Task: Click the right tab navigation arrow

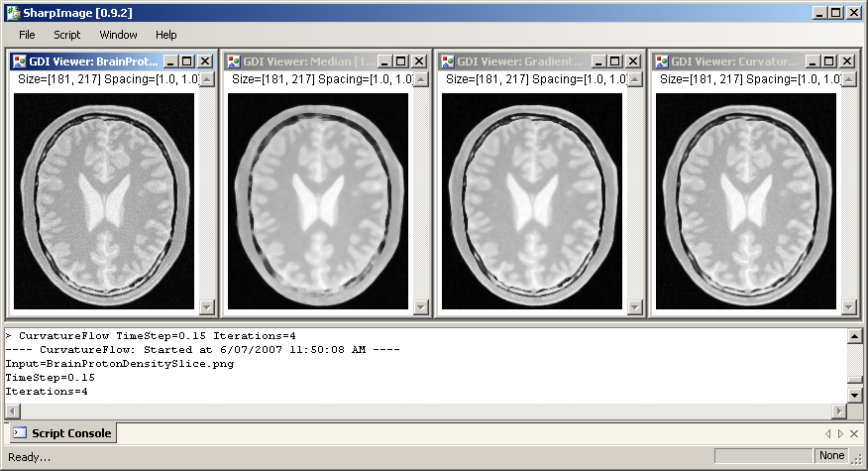Action: click(841, 433)
